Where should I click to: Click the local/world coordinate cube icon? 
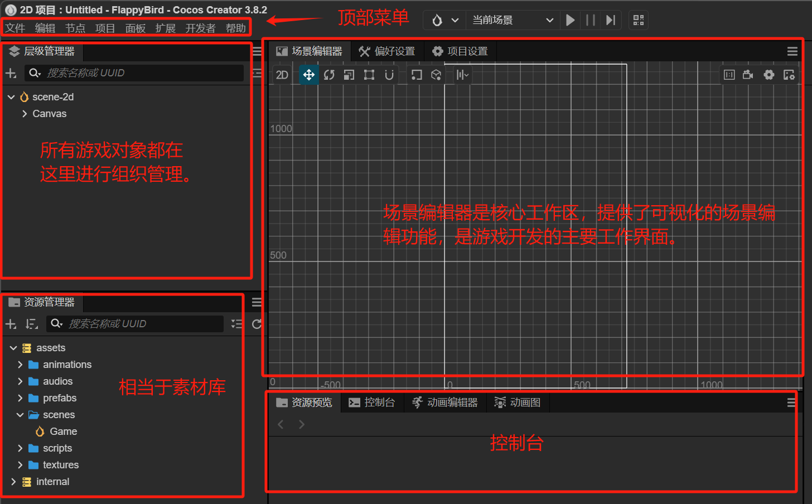click(436, 75)
